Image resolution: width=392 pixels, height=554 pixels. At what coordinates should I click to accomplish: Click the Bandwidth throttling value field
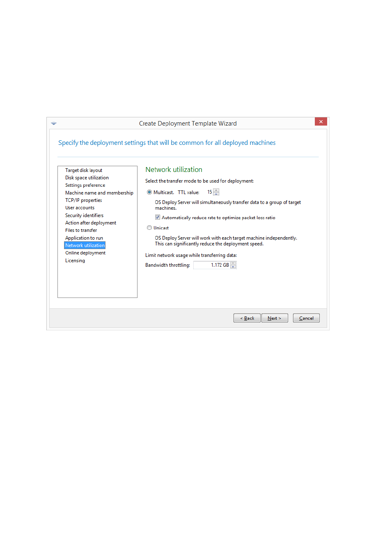pos(212,265)
